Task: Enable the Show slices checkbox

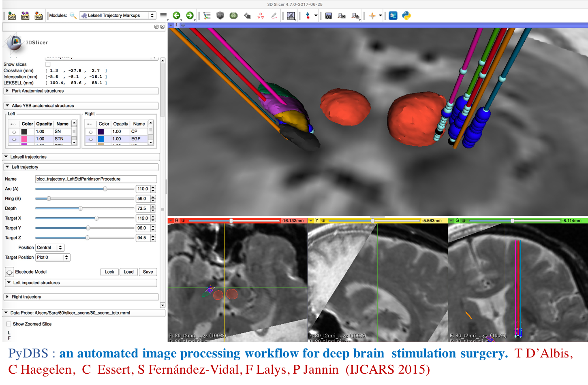Action: [48, 64]
